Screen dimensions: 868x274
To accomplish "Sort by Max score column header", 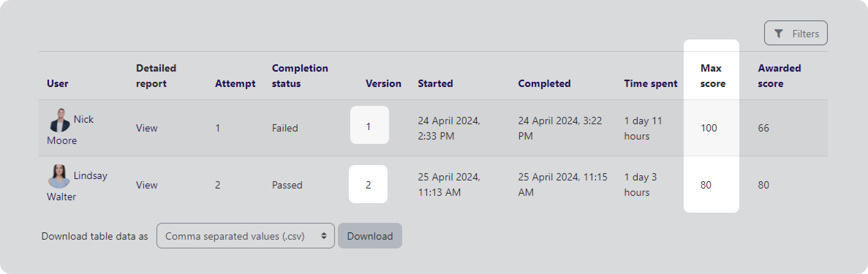I will (x=712, y=76).
